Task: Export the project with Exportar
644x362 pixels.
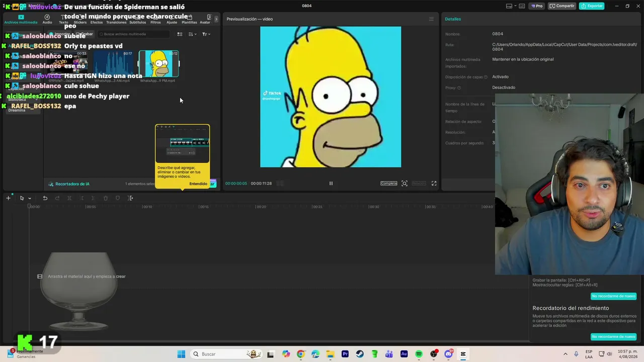Action: (592, 6)
